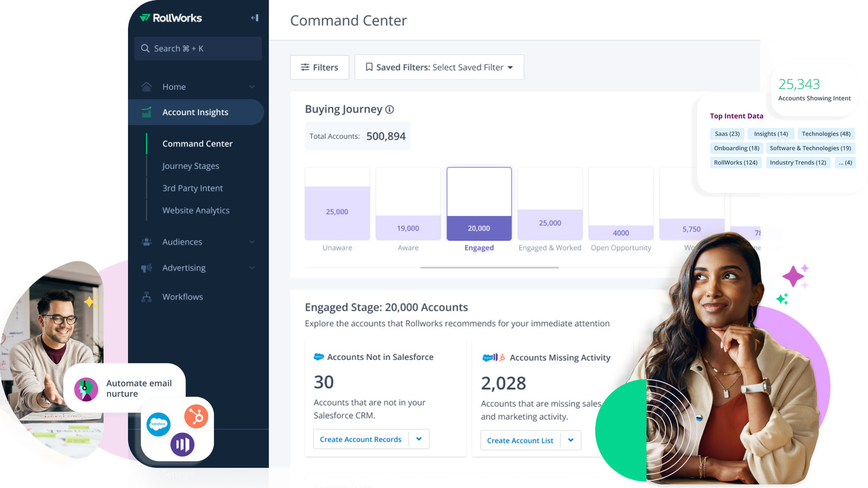868x488 pixels.
Task: Select the Saas (23) intent tag
Action: (727, 134)
